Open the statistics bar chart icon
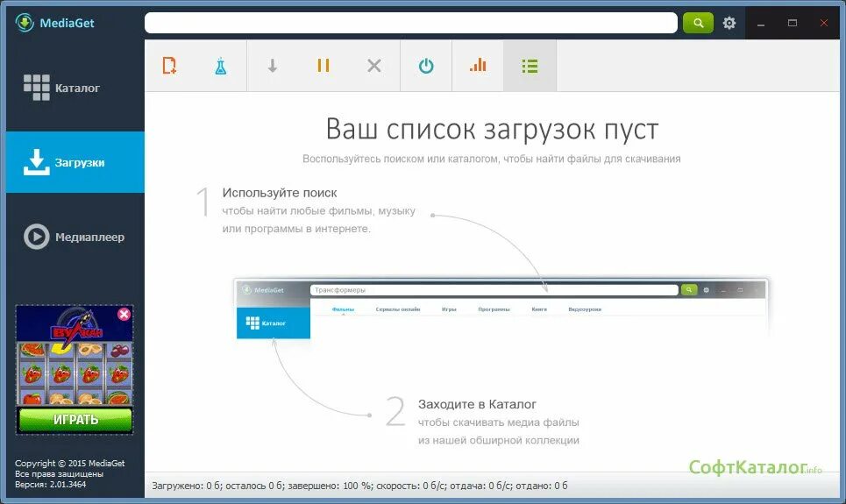 pos(478,65)
